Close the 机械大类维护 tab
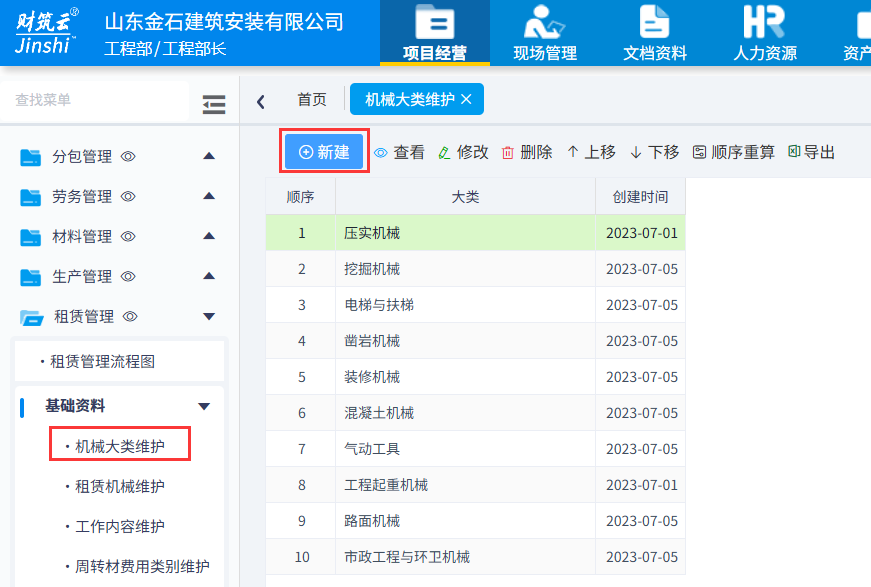 (x=467, y=99)
